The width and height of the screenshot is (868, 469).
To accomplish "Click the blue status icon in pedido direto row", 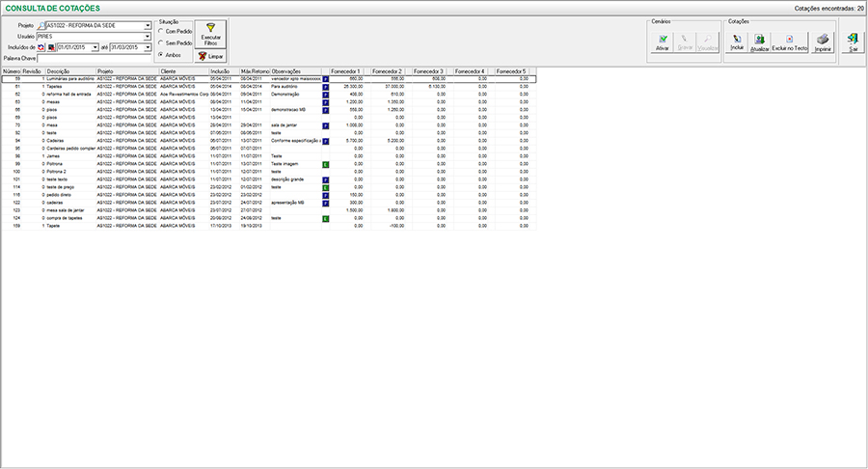I will (x=326, y=196).
